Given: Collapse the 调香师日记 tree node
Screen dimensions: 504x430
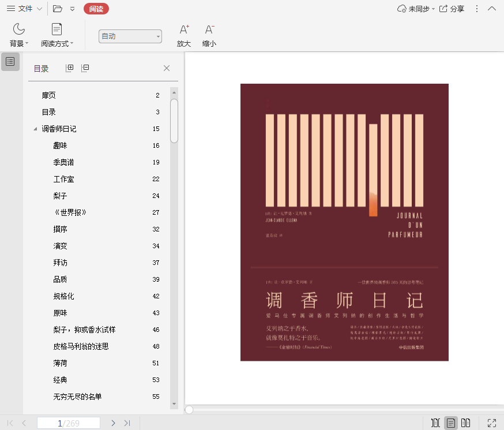Looking at the screenshot, I should click(35, 129).
